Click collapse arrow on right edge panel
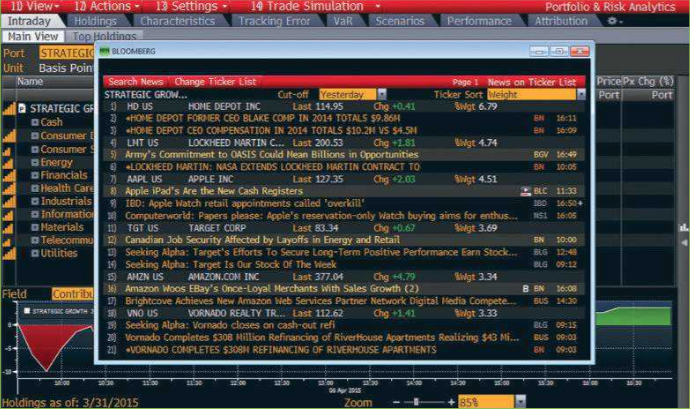The height and width of the screenshot is (409, 690). pyautogui.click(x=684, y=243)
